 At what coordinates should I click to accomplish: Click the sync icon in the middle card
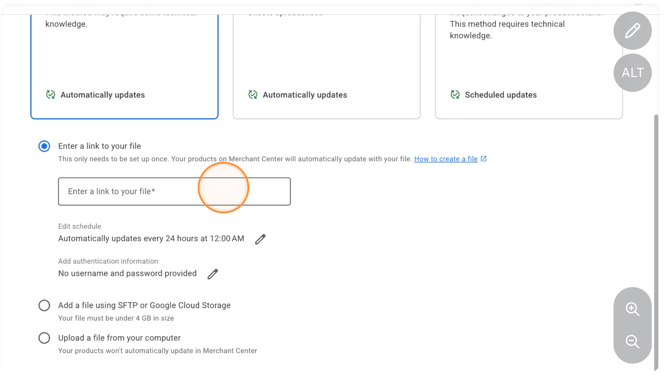tap(253, 94)
